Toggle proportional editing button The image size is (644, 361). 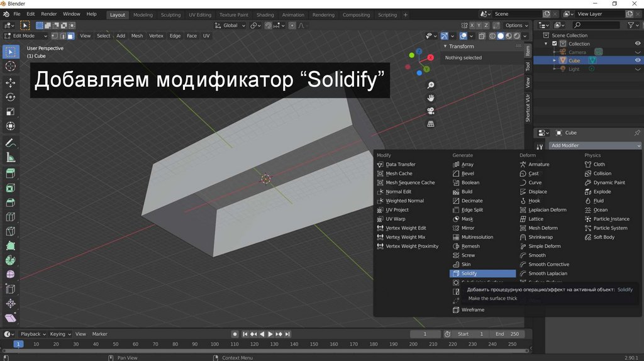[x=292, y=25]
